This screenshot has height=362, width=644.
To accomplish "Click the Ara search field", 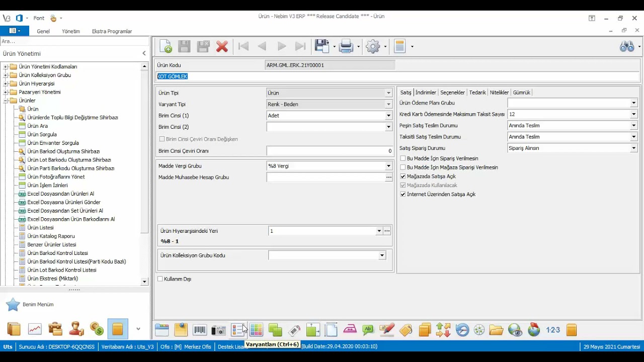I will pos(74,41).
